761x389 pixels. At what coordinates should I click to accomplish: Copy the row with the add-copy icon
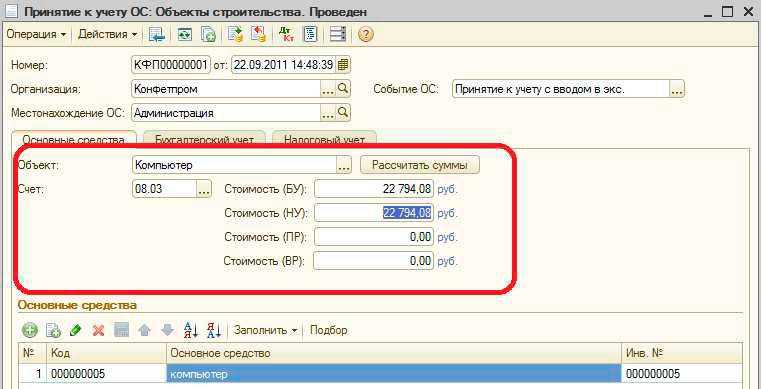click(x=53, y=330)
